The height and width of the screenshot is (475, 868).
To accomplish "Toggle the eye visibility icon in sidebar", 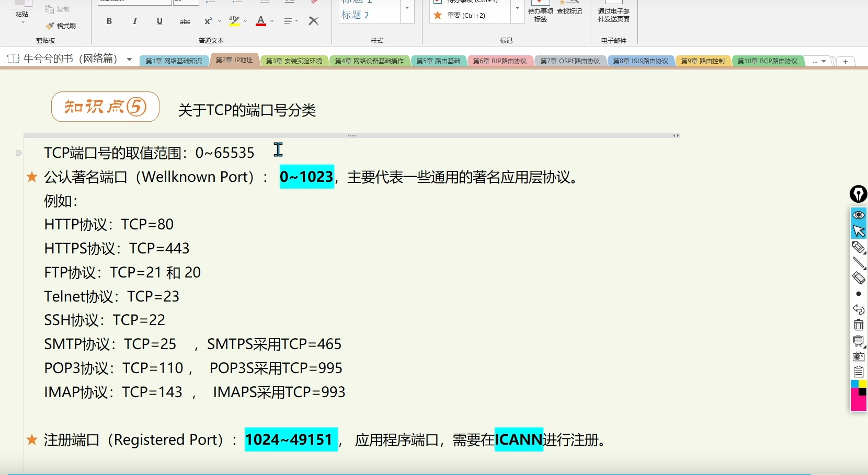I will (x=859, y=215).
